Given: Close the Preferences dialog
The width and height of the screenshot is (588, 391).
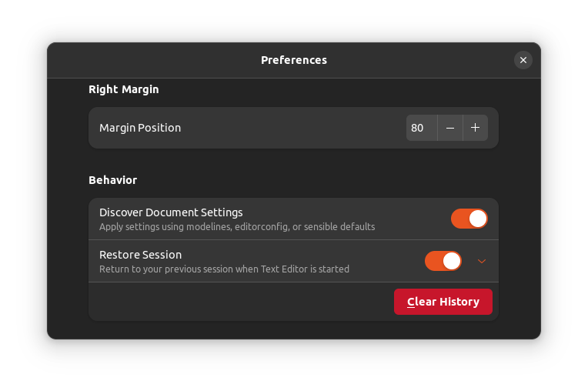Looking at the screenshot, I should tap(523, 60).
